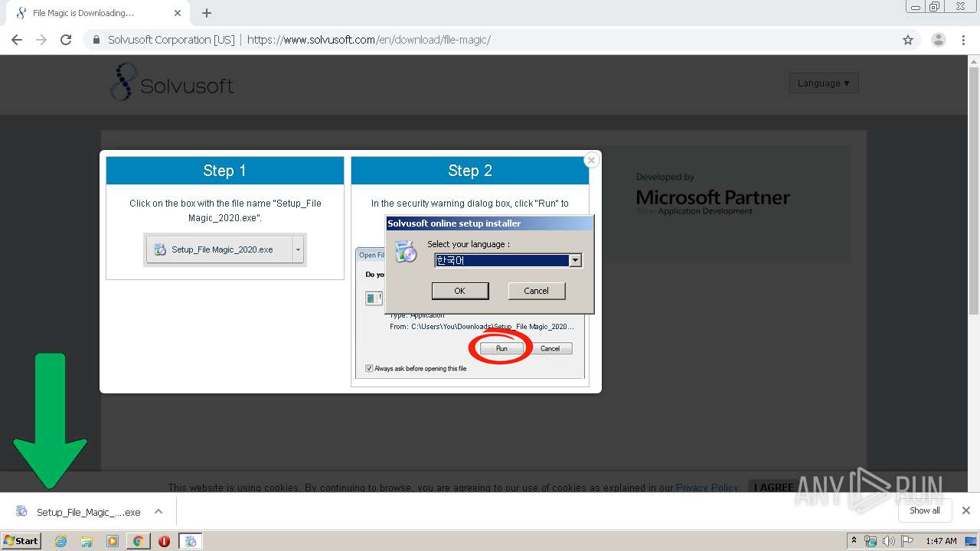Open Windows Explorer folder in taskbar
The image size is (980, 551).
point(87,541)
